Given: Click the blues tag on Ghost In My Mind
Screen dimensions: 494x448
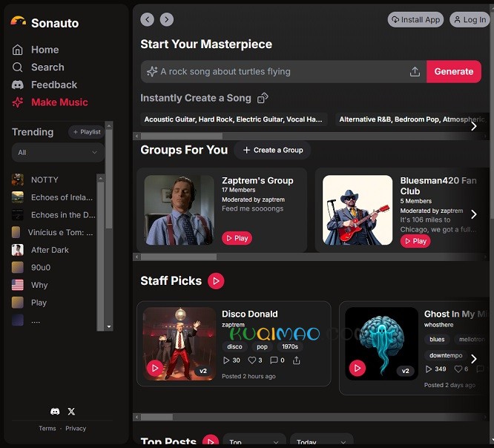Looking at the screenshot, I should (437, 339).
